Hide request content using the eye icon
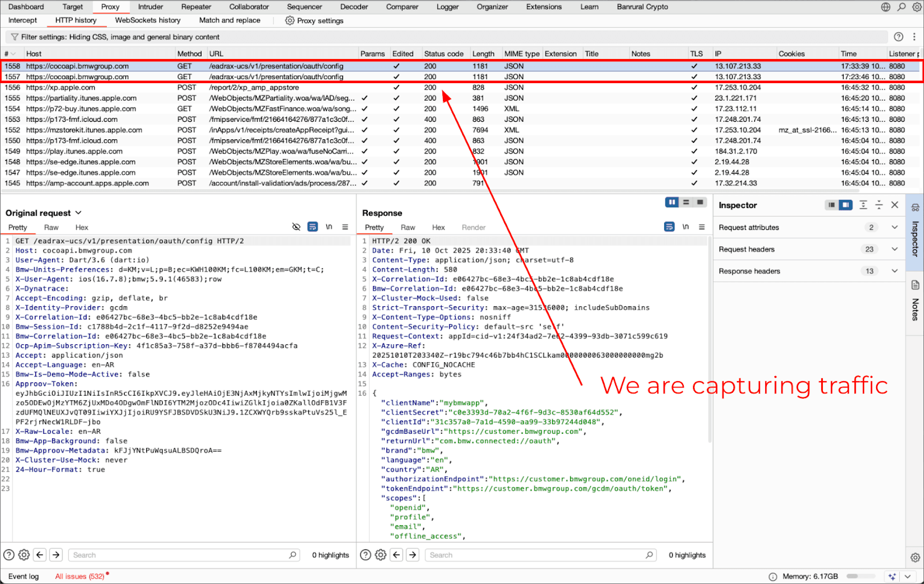This screenshot has width=924, height=584. coord(296,226)
